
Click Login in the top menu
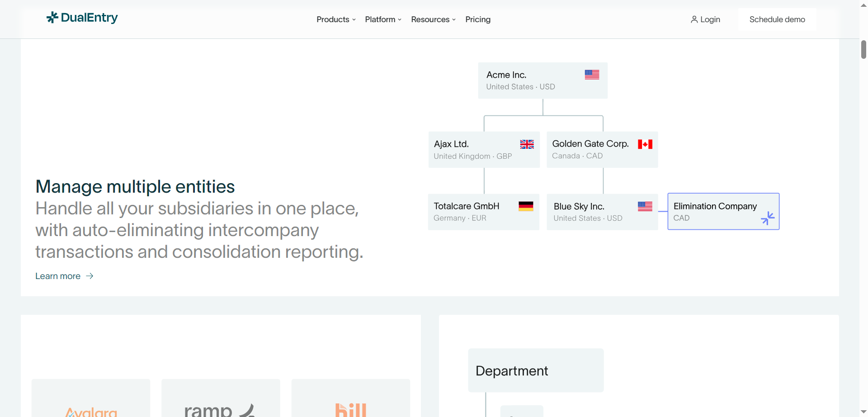(x=709, y=19)
